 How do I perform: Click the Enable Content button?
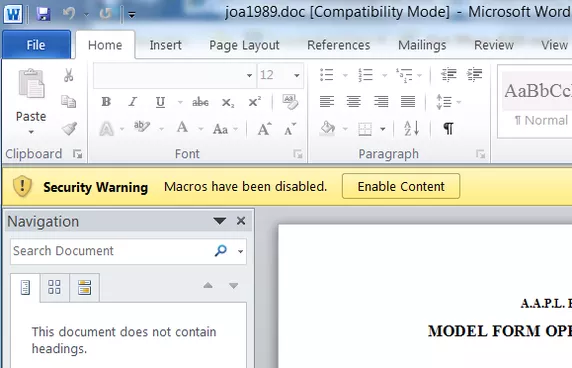pyautogui.click(x=401, y=186)
